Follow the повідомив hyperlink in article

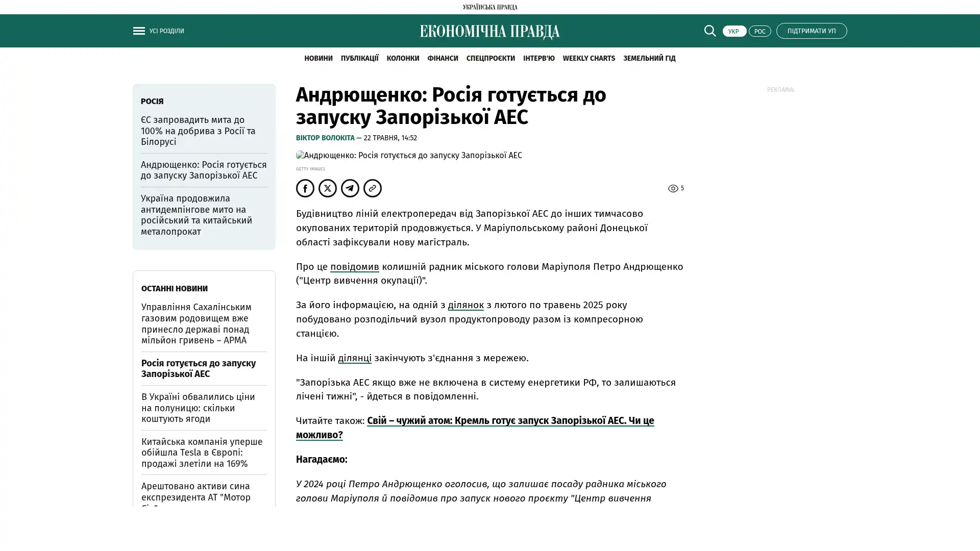(354, 267)
